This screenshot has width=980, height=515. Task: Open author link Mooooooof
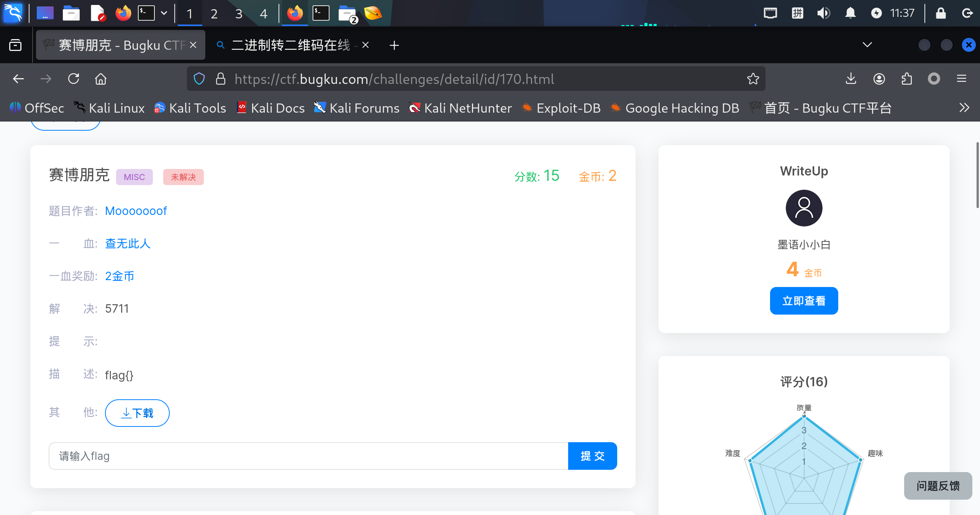136,211
